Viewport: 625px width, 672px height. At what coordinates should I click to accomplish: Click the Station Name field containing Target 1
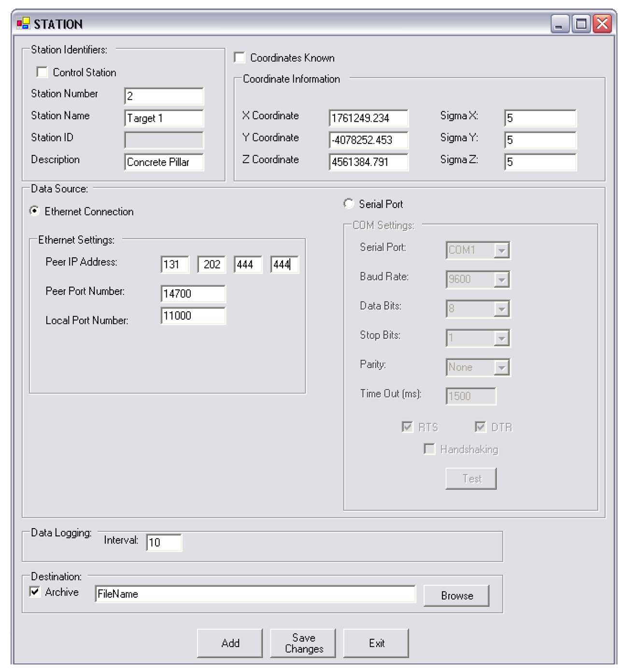pos(164,118)
